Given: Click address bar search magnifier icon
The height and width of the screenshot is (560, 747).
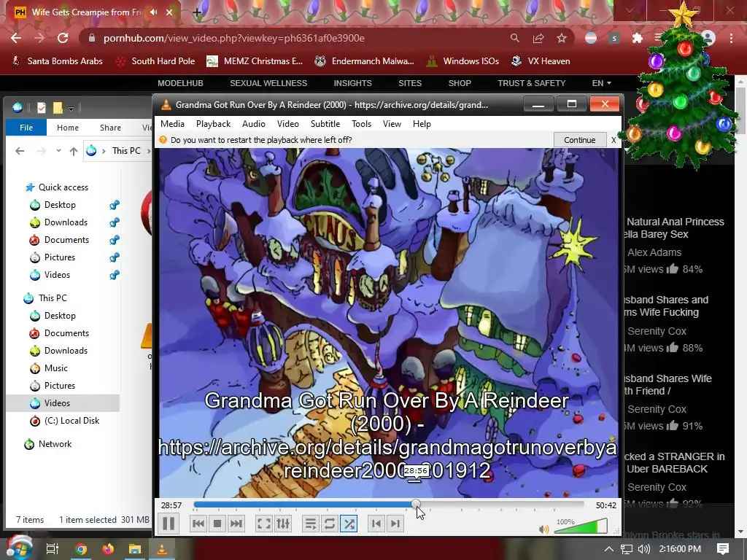Looking at the screenshot, I should coord(514,38).
